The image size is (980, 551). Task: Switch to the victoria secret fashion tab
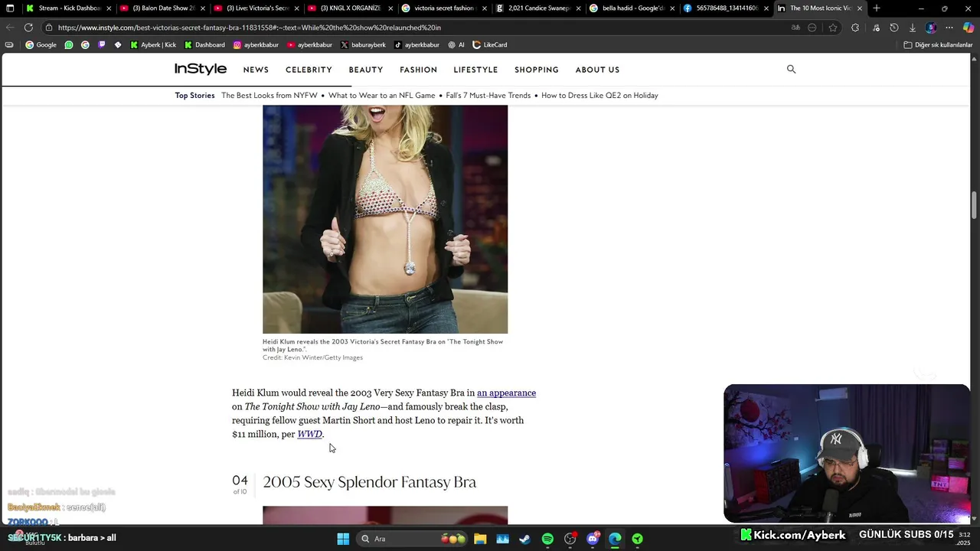pyautogui.click(x=443, y=8)
